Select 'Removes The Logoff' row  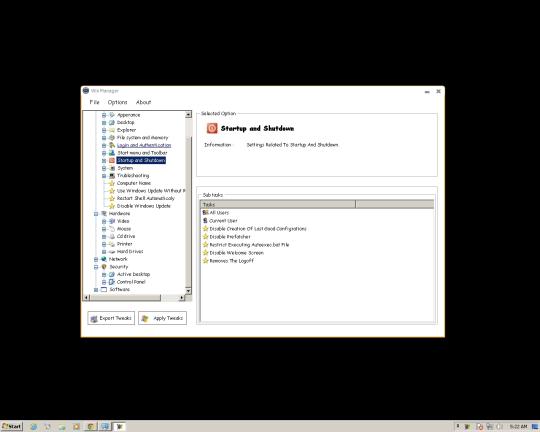[x=231, y=261]
